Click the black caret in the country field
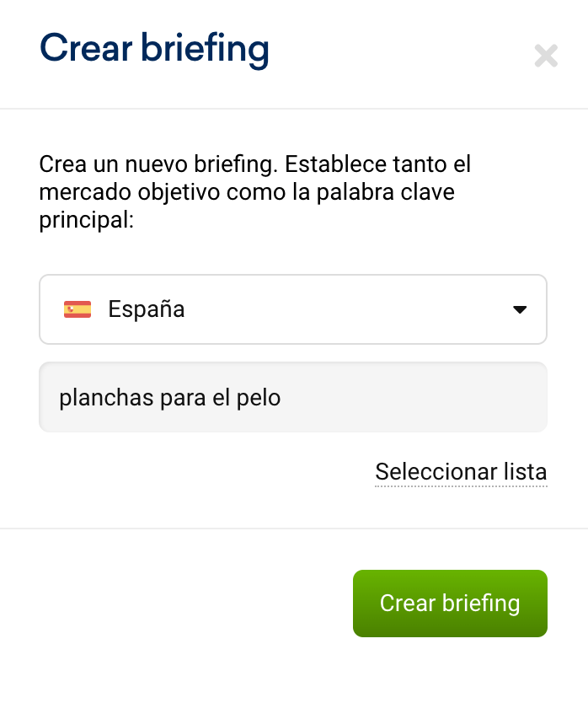This screenshot has width=588, height=719. click(520, 309)
